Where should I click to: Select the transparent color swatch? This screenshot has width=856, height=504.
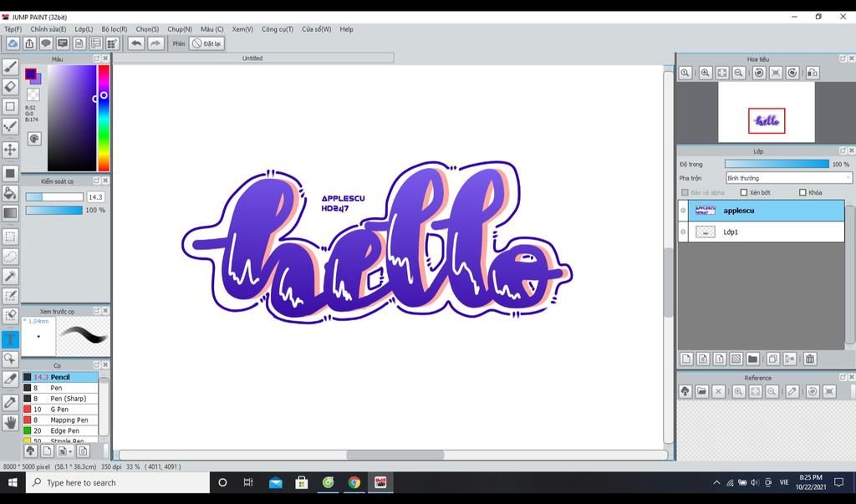tap(33, 94)
